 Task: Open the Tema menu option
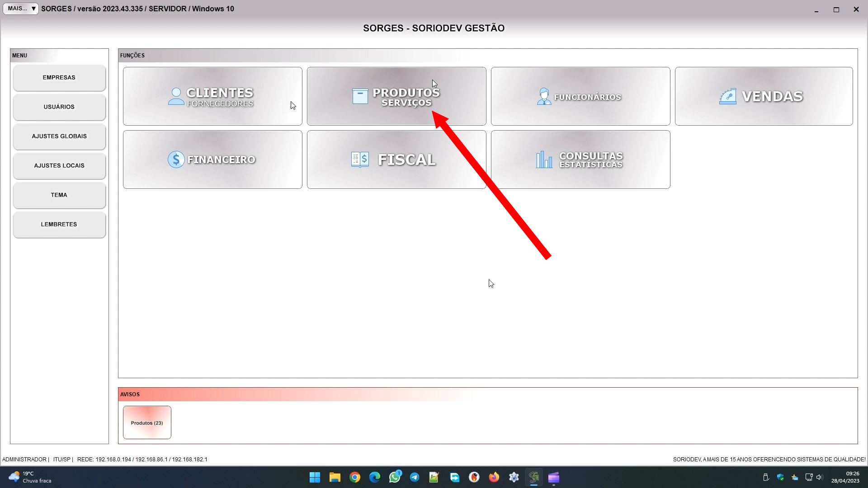(x=59, y=195)
